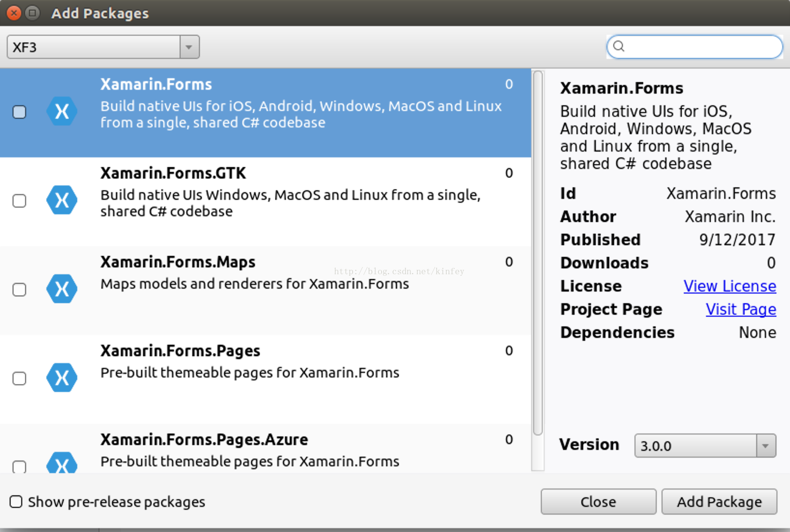The width and height of the screenshot is (790, 532).
Task: Select the Xamarin.Forms.Maps checkbox
Action: click(x=19, y=289)
